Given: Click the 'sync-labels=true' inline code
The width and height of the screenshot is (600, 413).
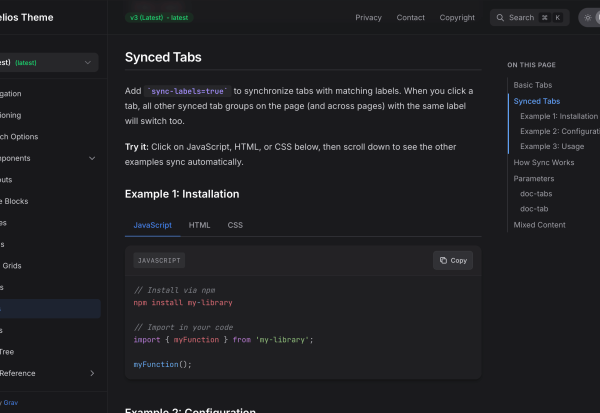Looking at the screenshot, I should point(188,91).
